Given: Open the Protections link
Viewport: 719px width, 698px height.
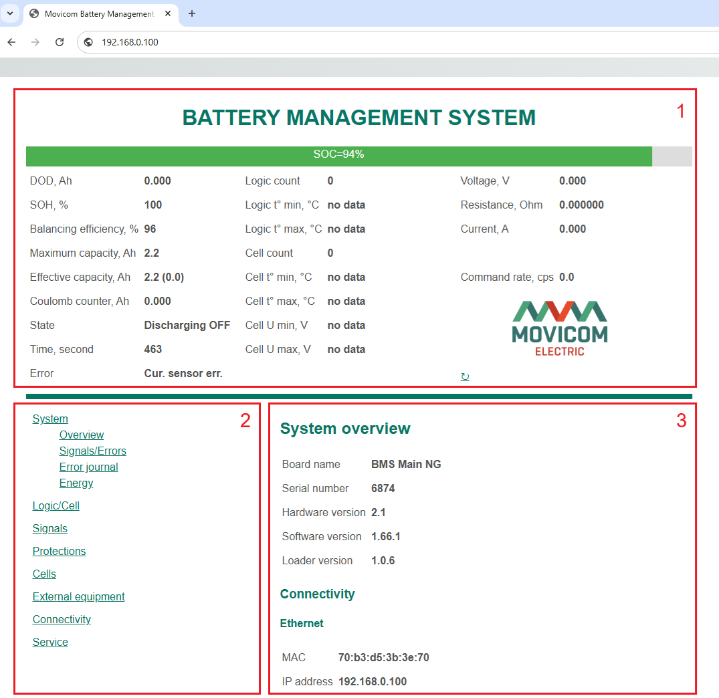Looking at the screenshot, I should click(x=59, y=551).
